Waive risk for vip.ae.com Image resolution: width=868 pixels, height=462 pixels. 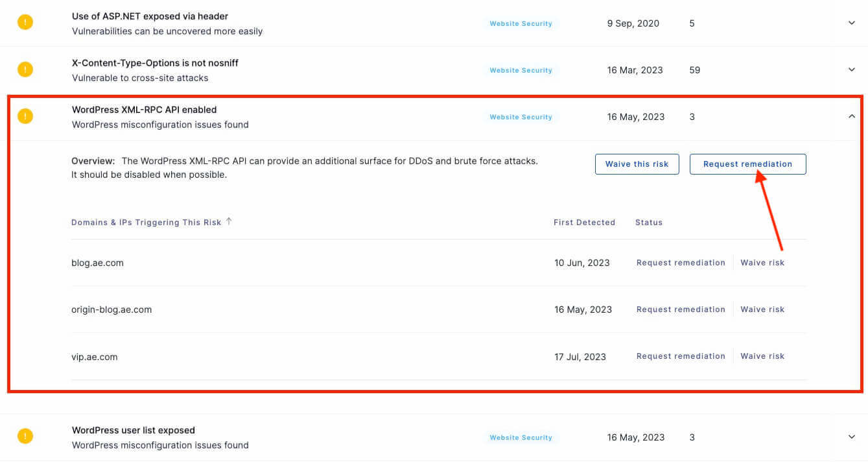point(762,356)
